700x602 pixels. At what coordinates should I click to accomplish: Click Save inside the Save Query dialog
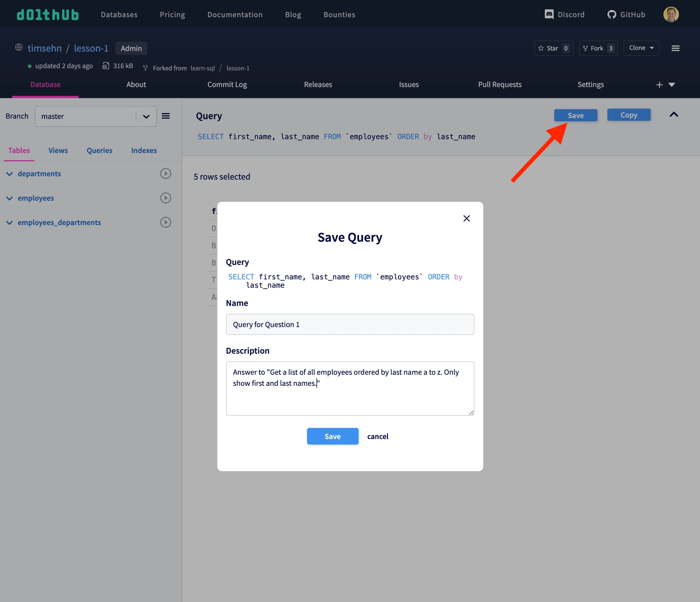[333, 436]
